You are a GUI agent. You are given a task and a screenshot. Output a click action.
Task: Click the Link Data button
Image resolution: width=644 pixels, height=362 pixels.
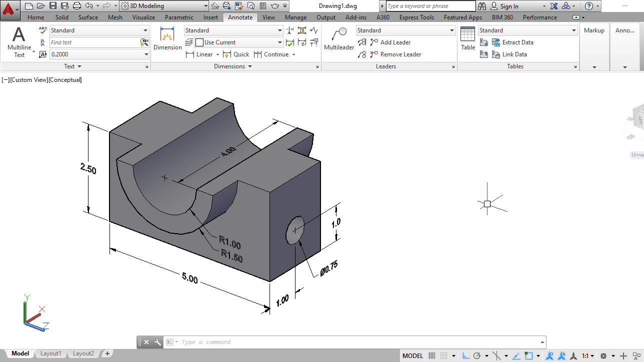coord(514,54)
